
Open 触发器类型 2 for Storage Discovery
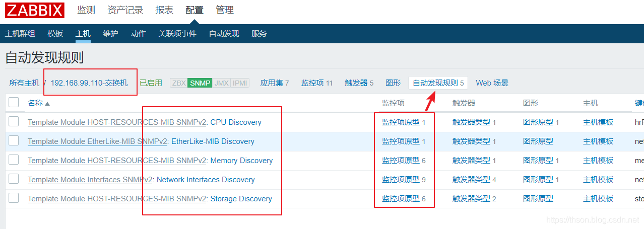click(474, 199)
